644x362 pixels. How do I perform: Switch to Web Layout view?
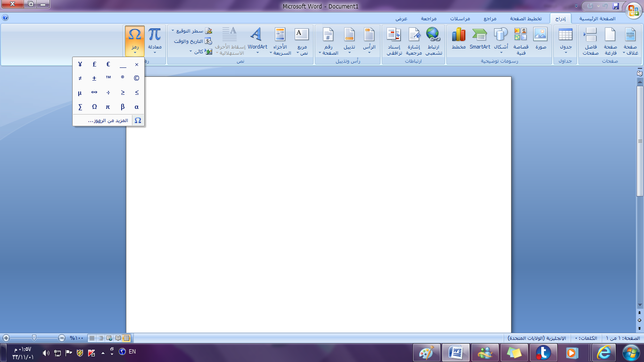click(109, 338)
